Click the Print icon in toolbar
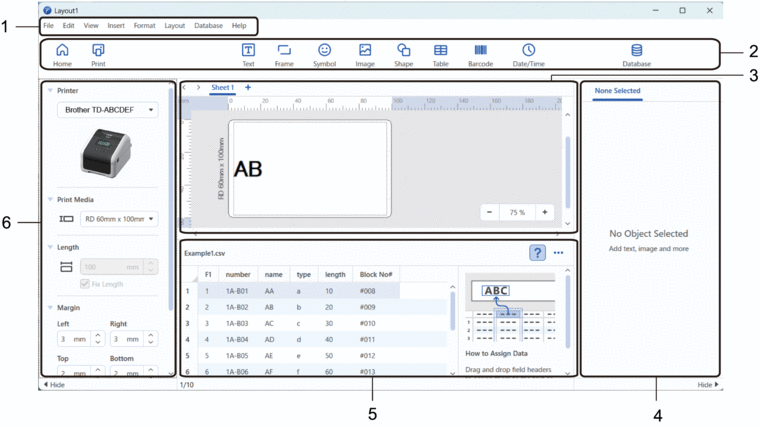 (98, 54)
